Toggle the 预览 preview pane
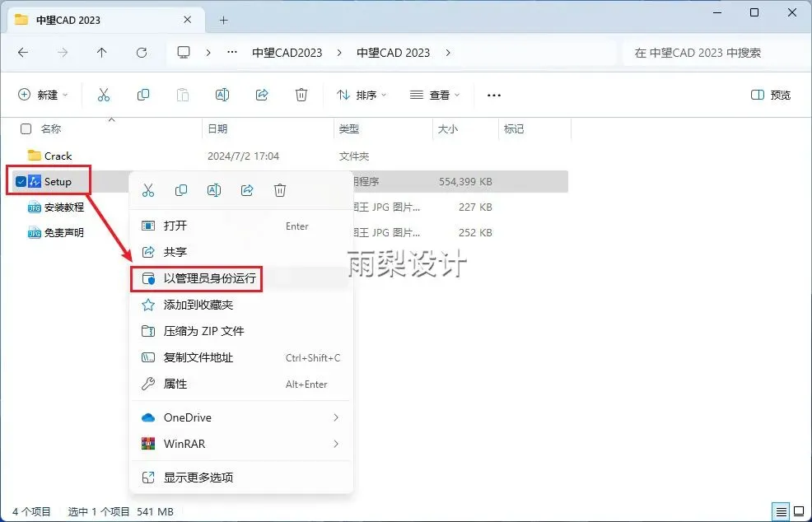Viewport: 812px width, 522px height. click(x=771, y=95)
